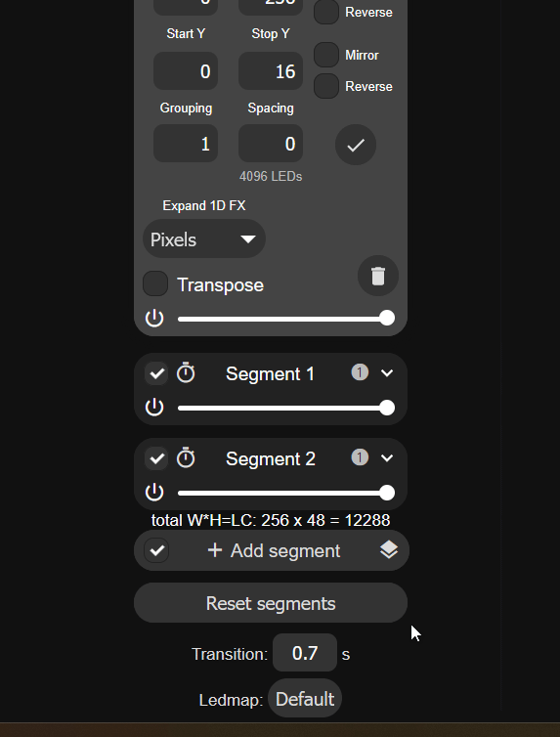The height and width of the screenshot is (737, 560).
Task: Click the Reset segments button
Action: pos(271,603)
